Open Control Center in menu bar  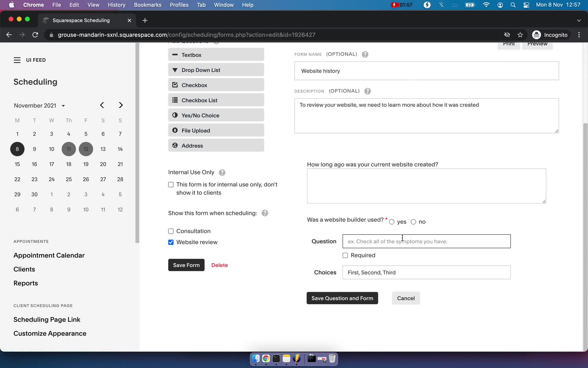click(526, 5)
